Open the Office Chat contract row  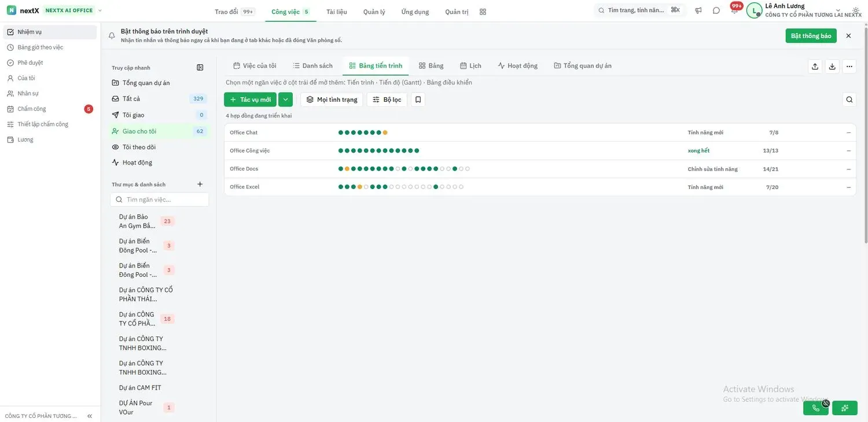coord(540,132)
